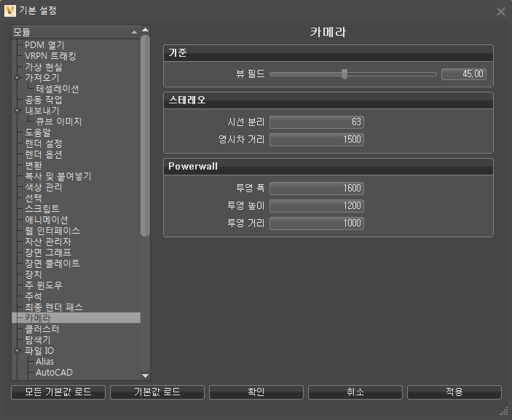This screenshot has width=512, height=420.
Task: Open 장면 그래프 preferences
Action: click(x=48, y=253)
